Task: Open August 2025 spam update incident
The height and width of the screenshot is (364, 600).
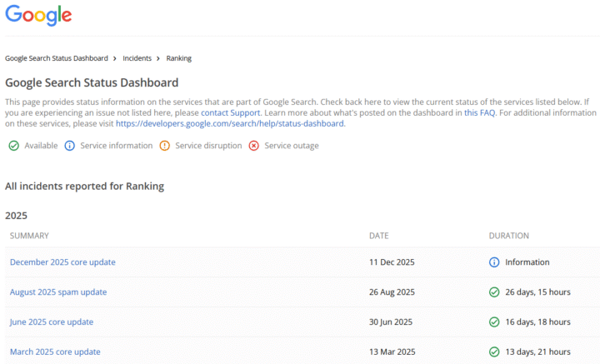Action: (x=58, y=292)
